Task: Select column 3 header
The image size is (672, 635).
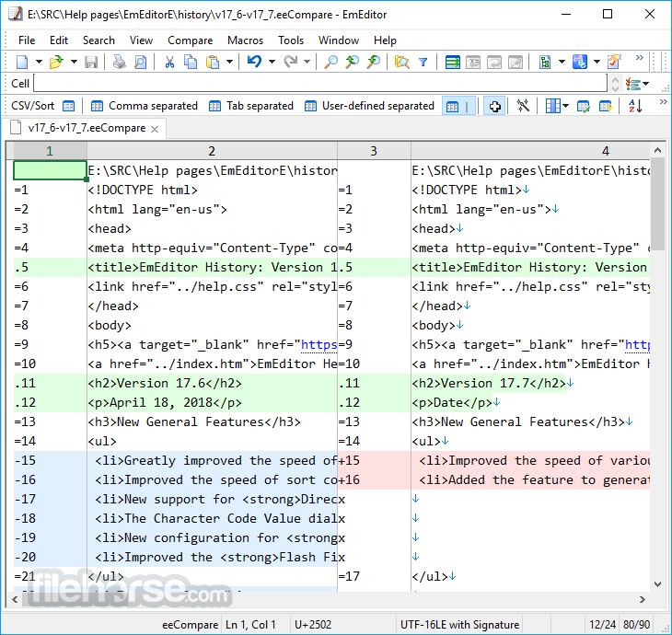Action: pos(374,151)
